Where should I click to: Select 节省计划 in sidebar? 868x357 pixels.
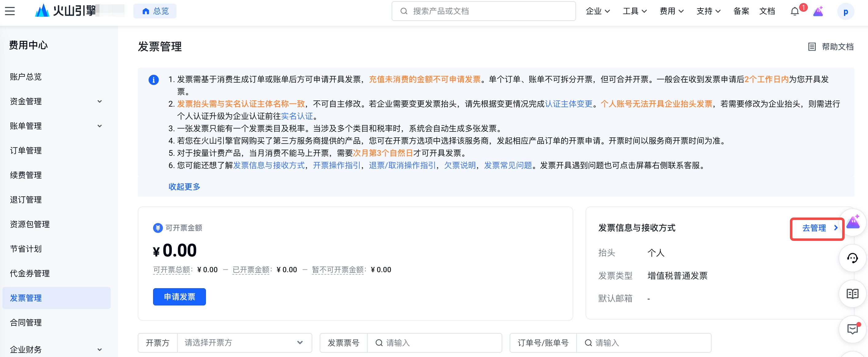pyautogui.click(x=57, y=249)
